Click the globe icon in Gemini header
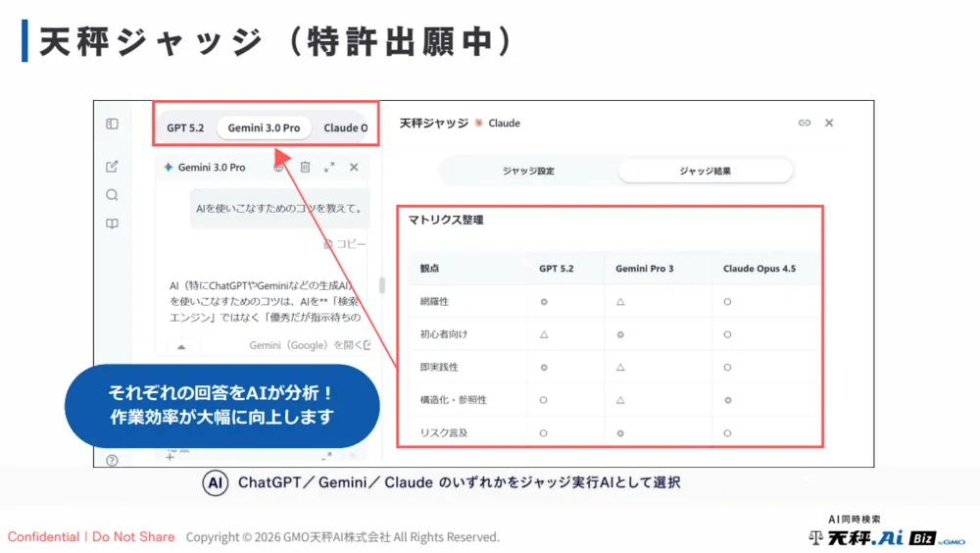 [278, 167]
